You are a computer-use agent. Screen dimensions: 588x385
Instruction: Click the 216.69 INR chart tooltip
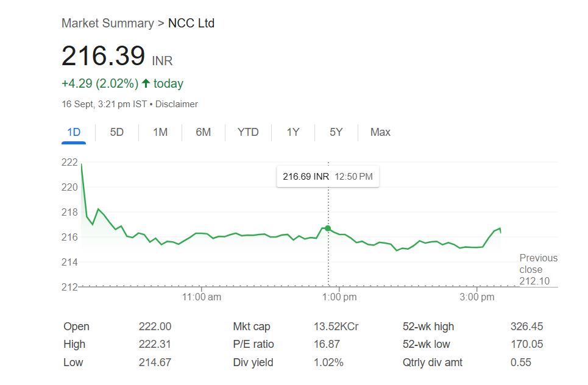pyautogui.click(x=327, y=177)
